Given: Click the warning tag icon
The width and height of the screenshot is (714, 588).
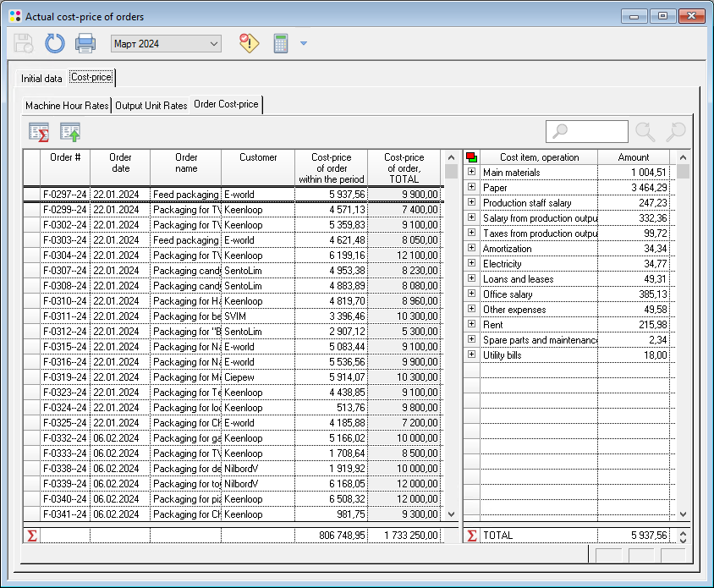Looking at the screenshot, I should pyautogui.click(x=249, y=43).
